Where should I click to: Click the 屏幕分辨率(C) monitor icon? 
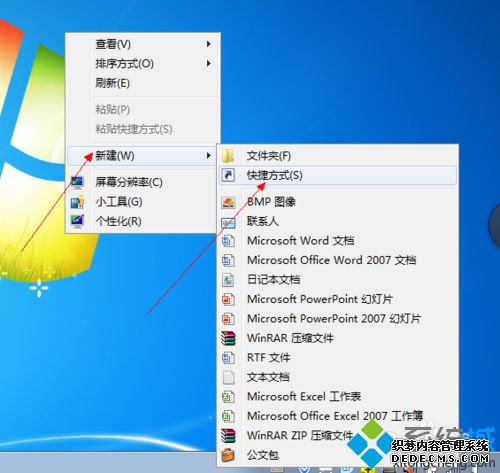pos(78,183)
